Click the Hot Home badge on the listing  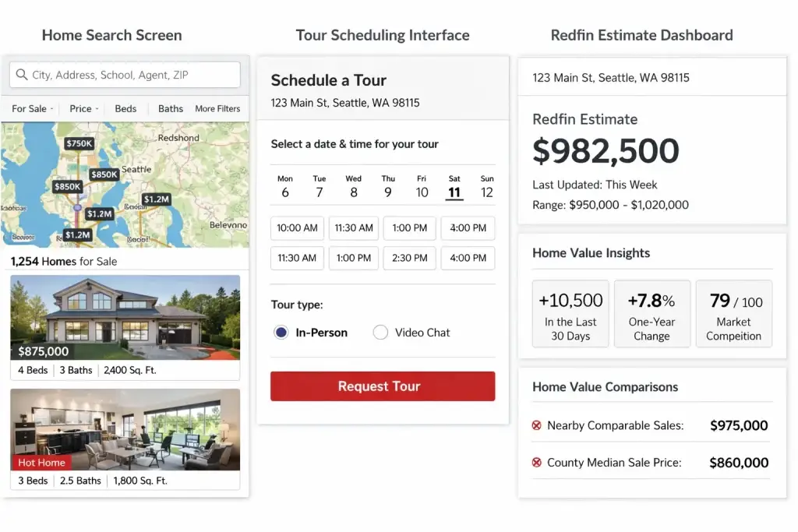[41, 463]
